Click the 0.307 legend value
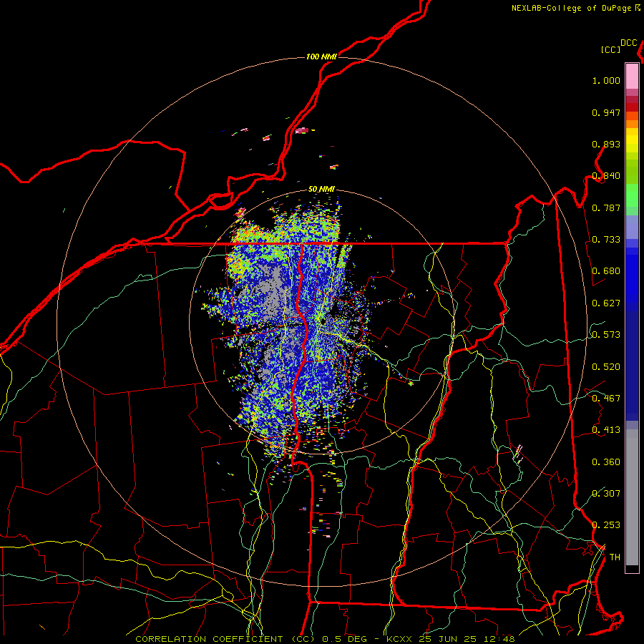644x644 pixels. coord(606,493)
